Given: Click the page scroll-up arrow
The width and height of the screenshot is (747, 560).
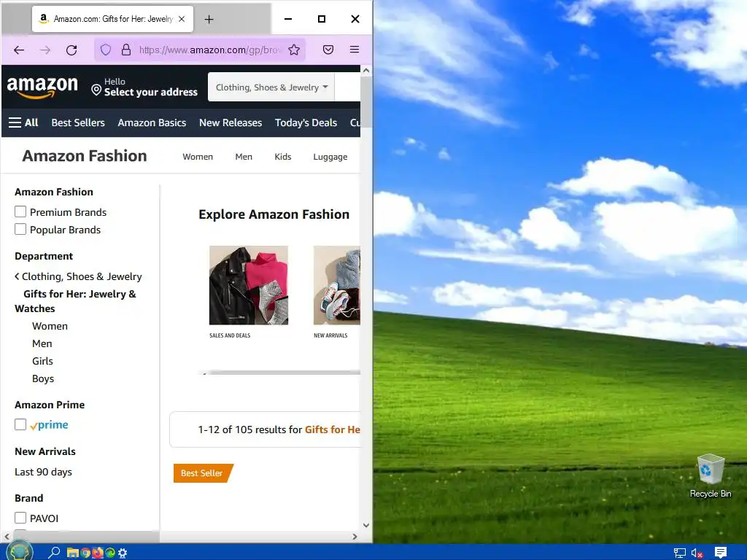Looking at the screenshot, I should [366, 71].
